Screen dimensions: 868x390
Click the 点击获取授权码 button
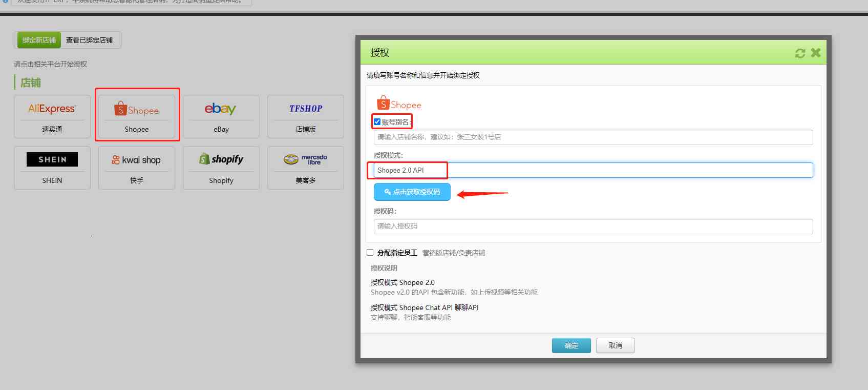click(x=412, y=192)
